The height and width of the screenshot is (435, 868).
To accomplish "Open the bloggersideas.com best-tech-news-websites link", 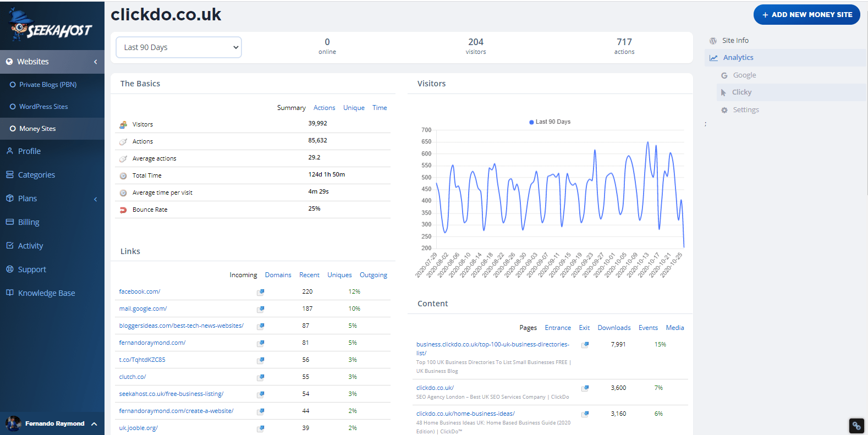I will point(181,326).
